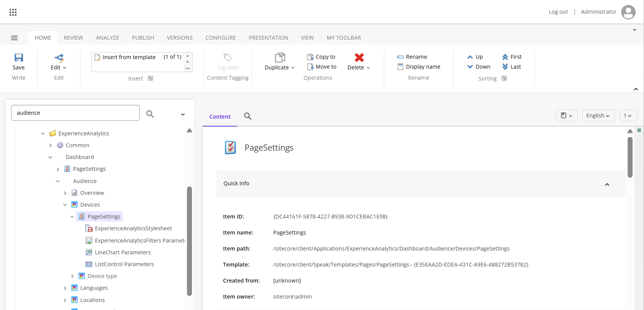Open the search options dropdown arrow
Screen dimensions: 644x310
point(183,114)
